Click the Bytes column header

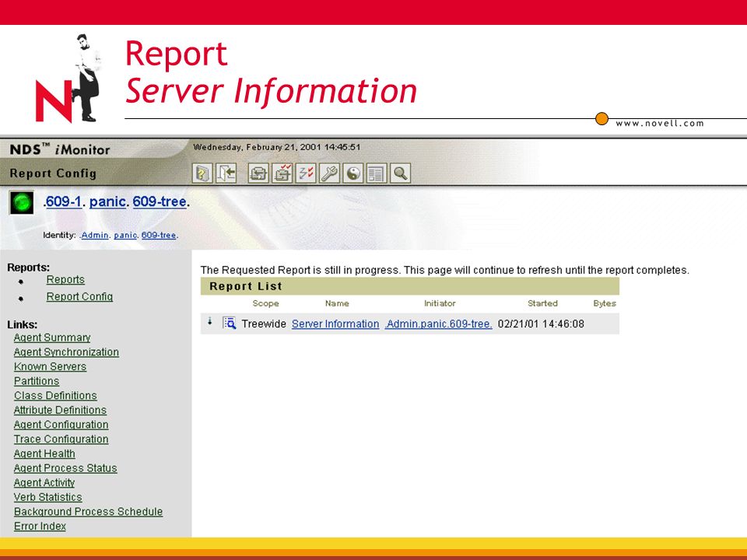[x=605, y=303]
